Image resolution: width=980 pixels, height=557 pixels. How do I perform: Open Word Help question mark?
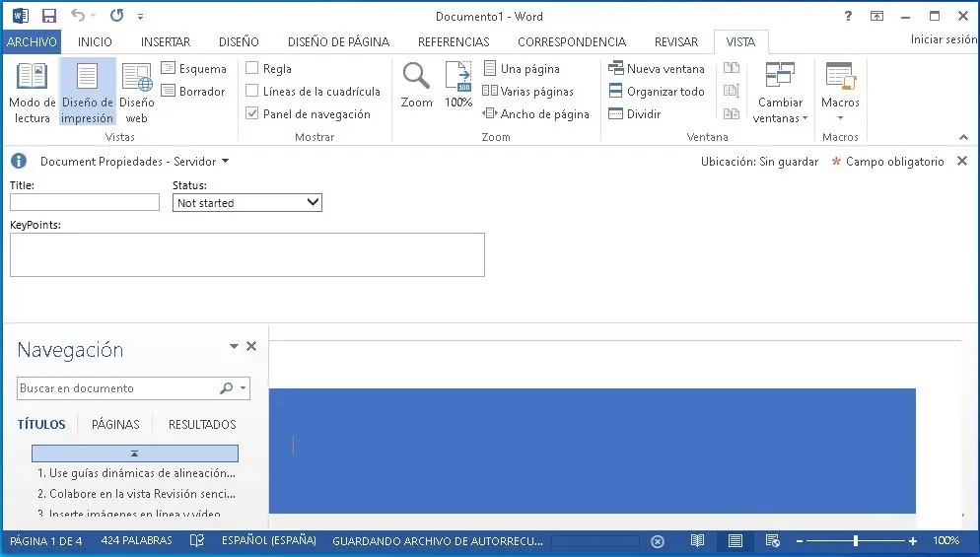pyautogui.click(x=848, y=16)
